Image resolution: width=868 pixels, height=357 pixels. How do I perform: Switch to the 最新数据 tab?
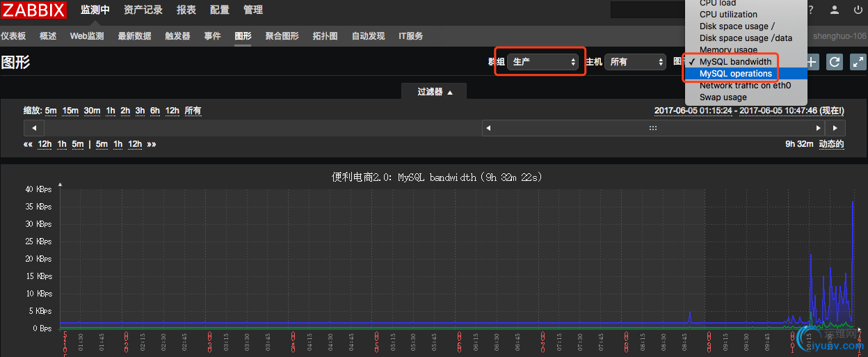pos(134,36)
